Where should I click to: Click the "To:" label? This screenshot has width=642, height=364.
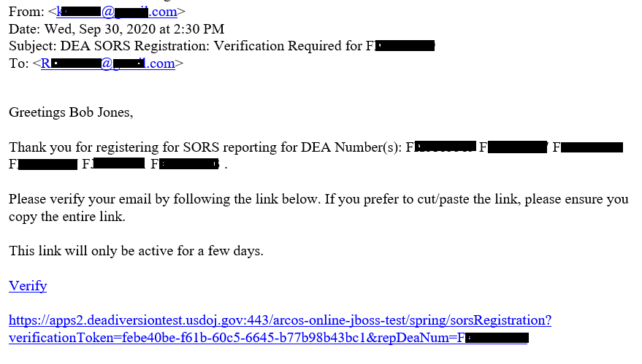coord(18,63)
